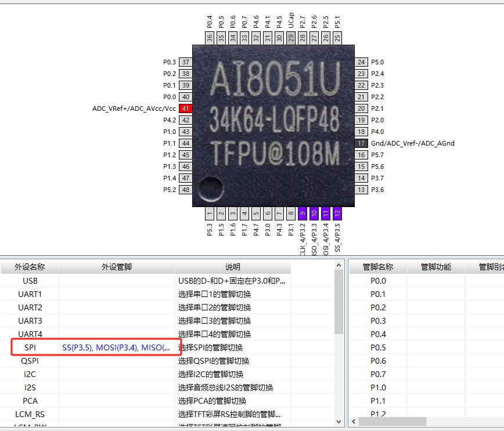The height and width of the screenshot is (431, 504).
Task: Click the 外设管脚 column header
Action: tap(117, 267)
